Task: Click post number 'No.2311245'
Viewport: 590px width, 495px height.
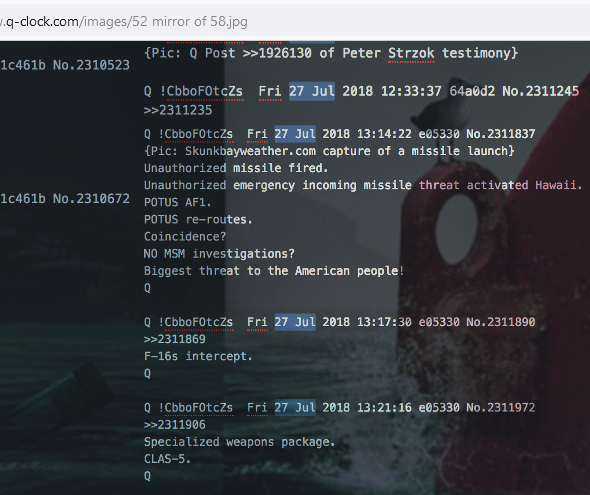Action: click(x=541, y=91)
